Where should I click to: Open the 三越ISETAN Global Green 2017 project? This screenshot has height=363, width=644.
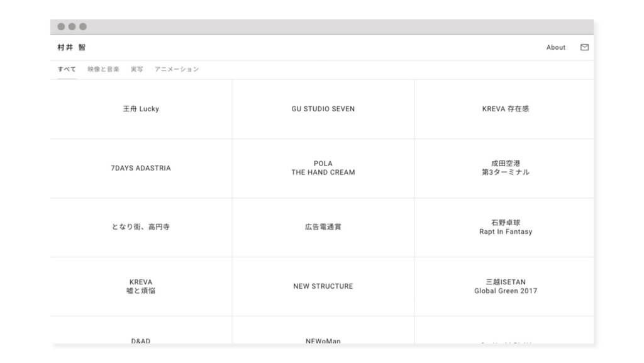pos(504,286)
